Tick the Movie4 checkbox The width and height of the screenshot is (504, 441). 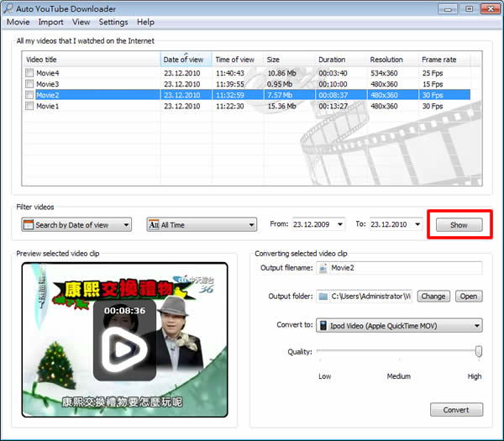(30, 73)
